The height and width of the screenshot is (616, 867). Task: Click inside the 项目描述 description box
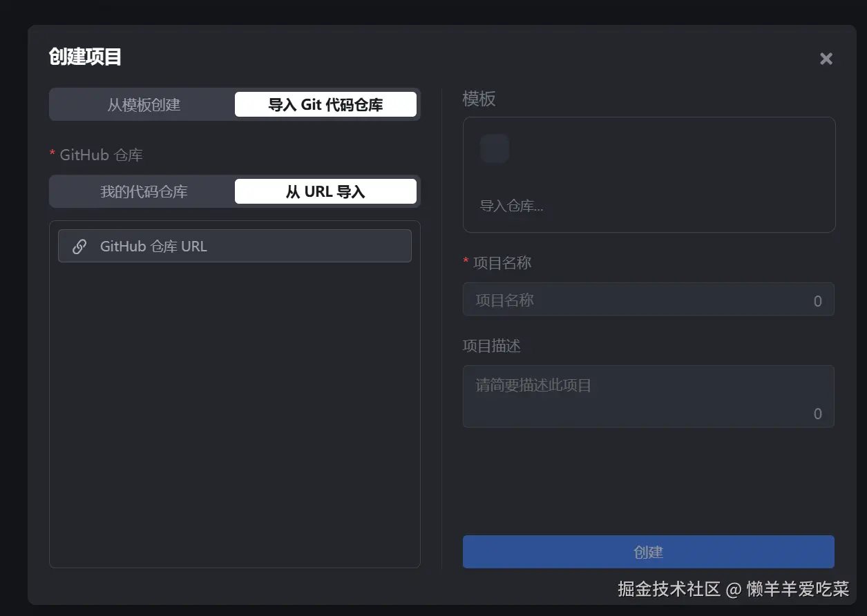tap(648, 396)
